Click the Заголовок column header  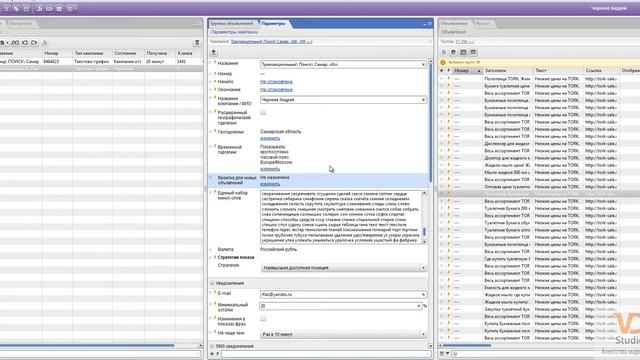[x=508, y=71]
